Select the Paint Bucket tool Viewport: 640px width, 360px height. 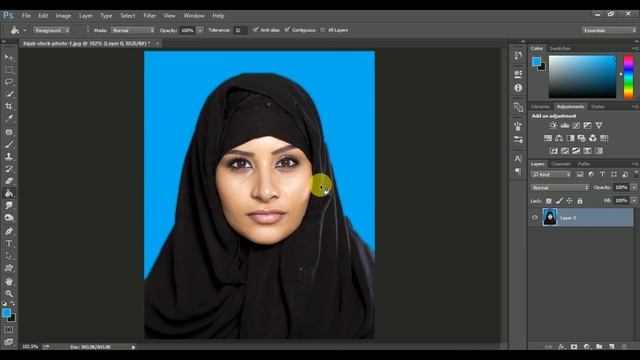tap(9, 193)
